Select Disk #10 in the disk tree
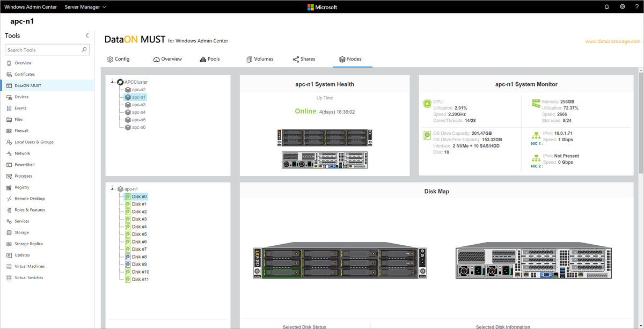Viewport: 644px width, 329px height. pyautogui.click(x=137, y=272)
